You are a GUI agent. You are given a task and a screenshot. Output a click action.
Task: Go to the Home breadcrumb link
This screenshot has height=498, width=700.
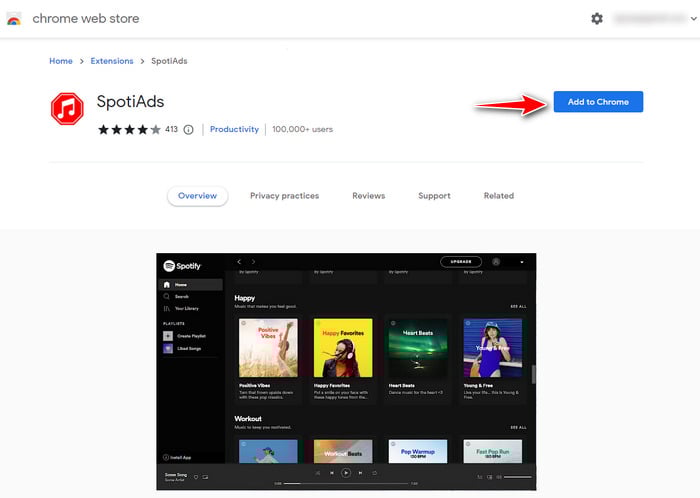point(61,61)
